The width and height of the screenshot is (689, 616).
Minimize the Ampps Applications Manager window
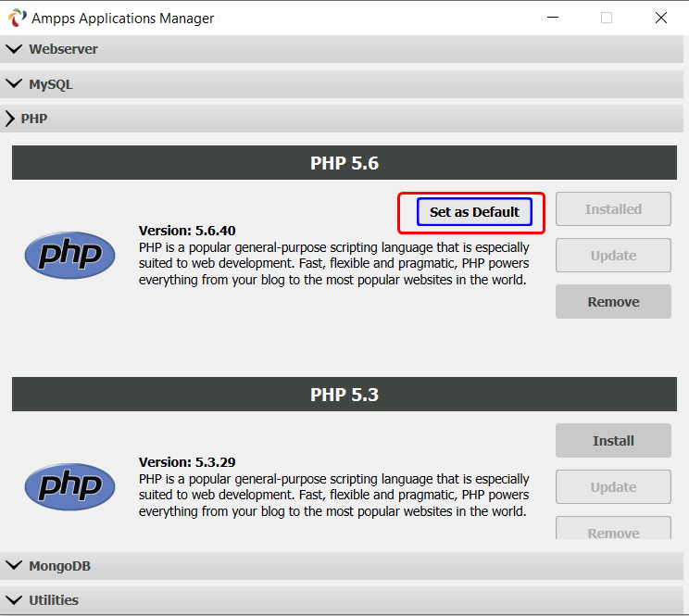(552, 18)
